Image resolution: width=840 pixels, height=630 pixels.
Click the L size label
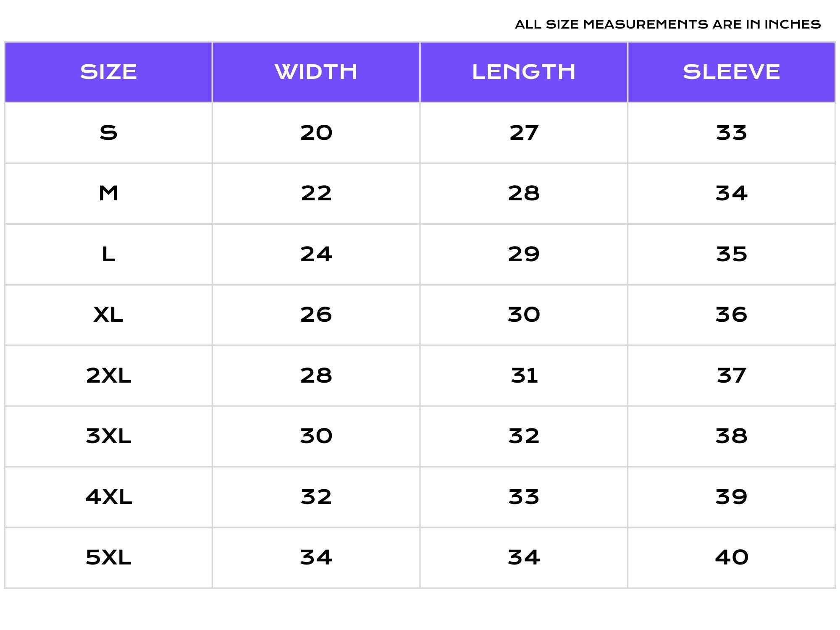click(108, 254)
